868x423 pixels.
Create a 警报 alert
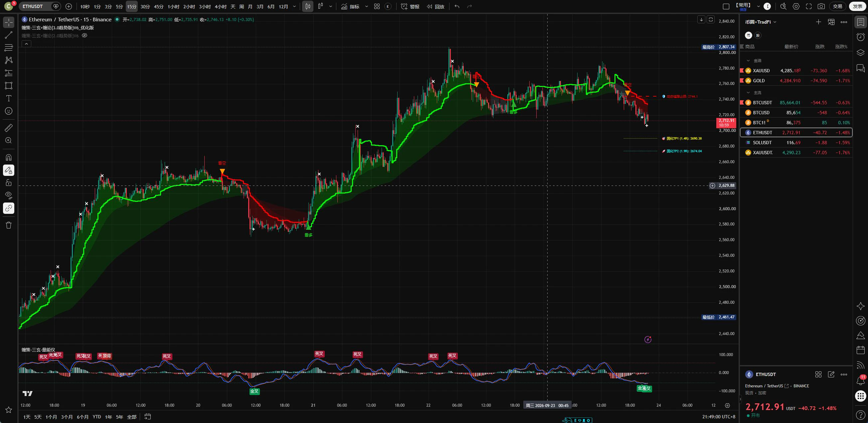point(410,6)
